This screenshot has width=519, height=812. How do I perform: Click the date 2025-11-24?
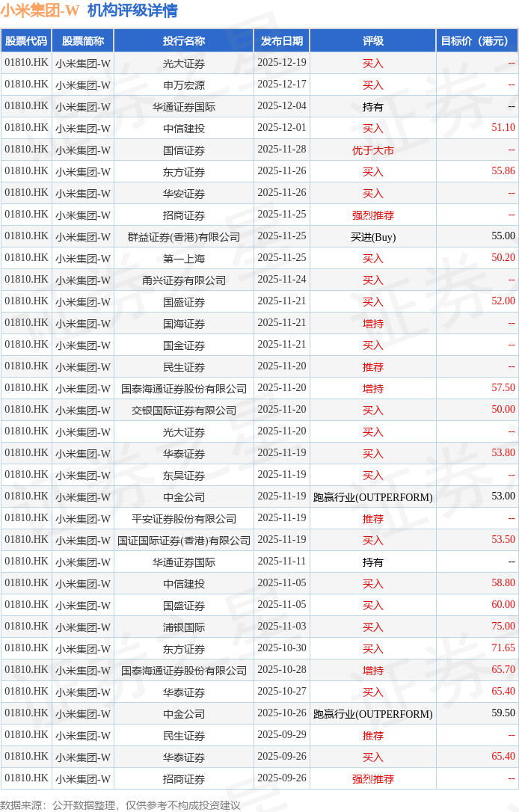click(282, 280)
